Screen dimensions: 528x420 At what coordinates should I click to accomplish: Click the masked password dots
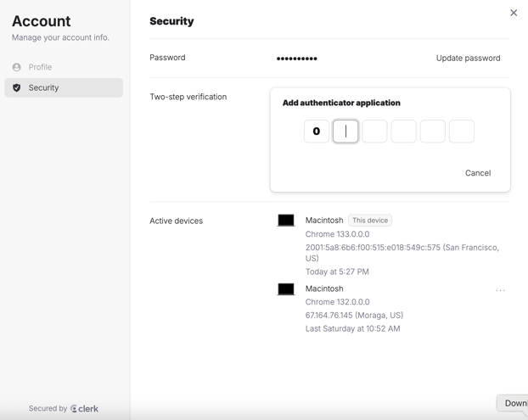tap(297, 59)
